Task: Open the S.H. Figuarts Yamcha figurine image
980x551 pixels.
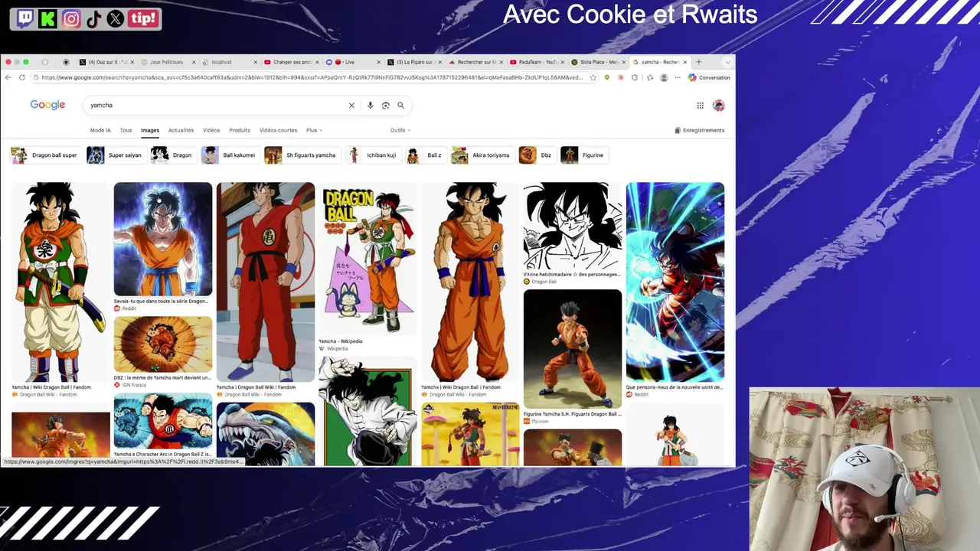Action: coord(573,349)
